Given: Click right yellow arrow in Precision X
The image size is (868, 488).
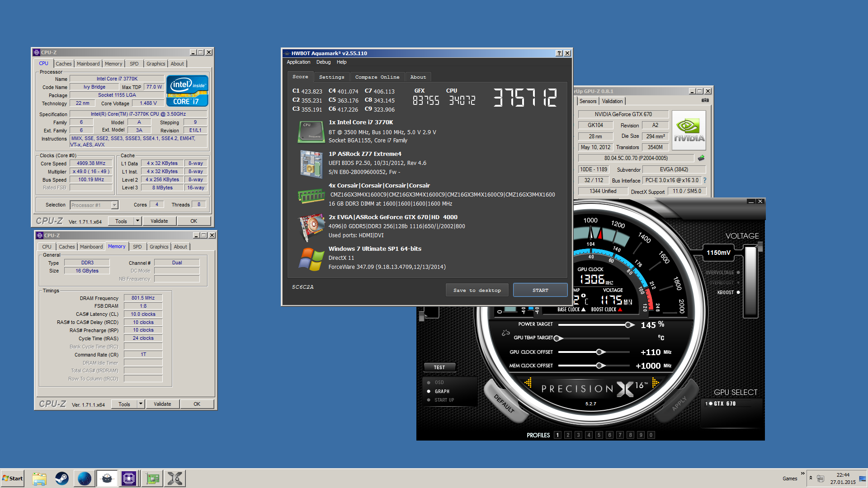Looking at the screenshot, I should coord(656,383).
